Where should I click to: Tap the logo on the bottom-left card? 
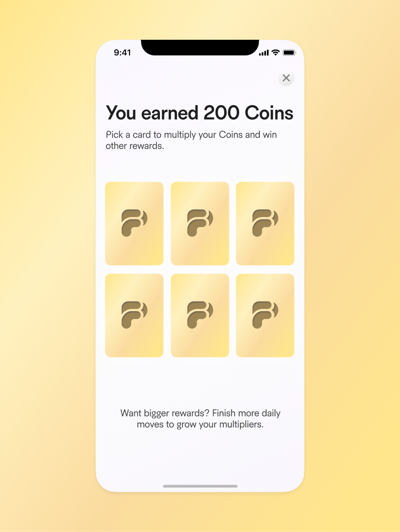[x=134, y=315]
